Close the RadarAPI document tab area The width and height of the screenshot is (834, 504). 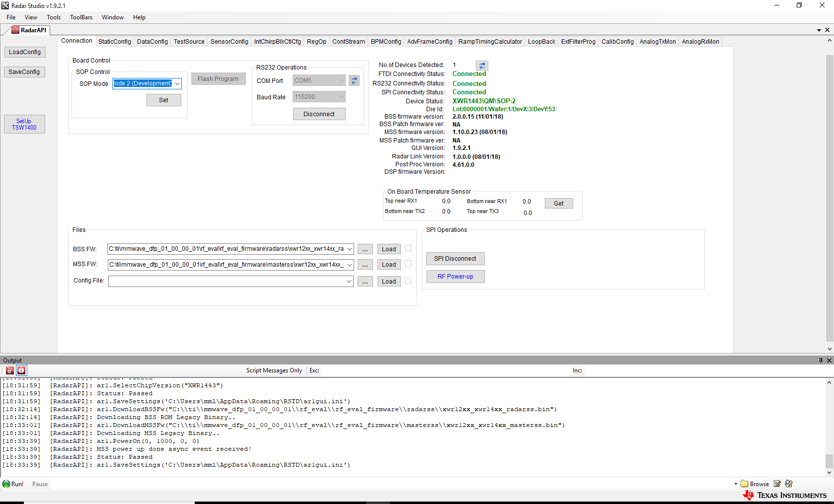[x=828, y=30]
